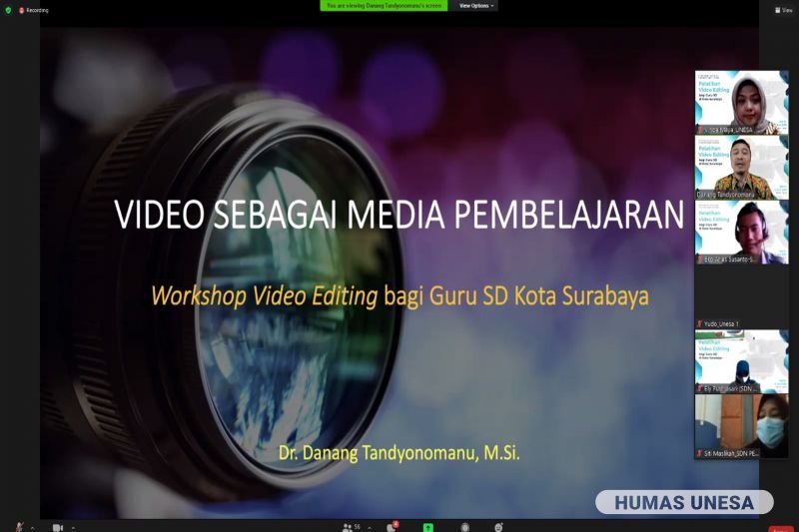
Task: Select the participant thumbnail wearing a headset
Action: point(741,233)
